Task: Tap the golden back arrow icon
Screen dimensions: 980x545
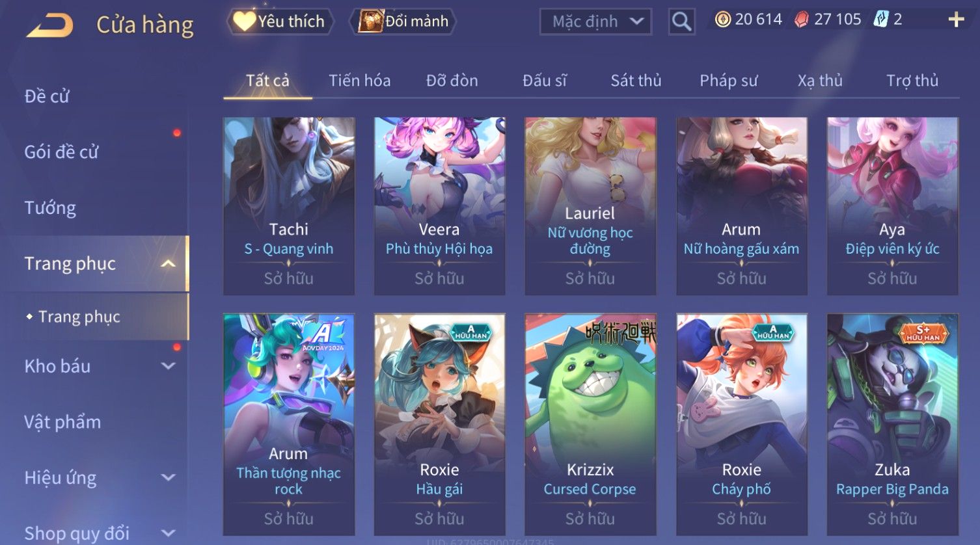Action: pos(49,26)
